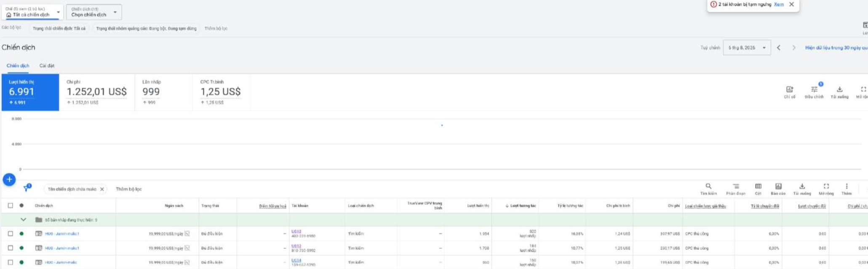Open the Báo cáo reports tool
This screenshot has height=269, width=868.
pos(778,189)
